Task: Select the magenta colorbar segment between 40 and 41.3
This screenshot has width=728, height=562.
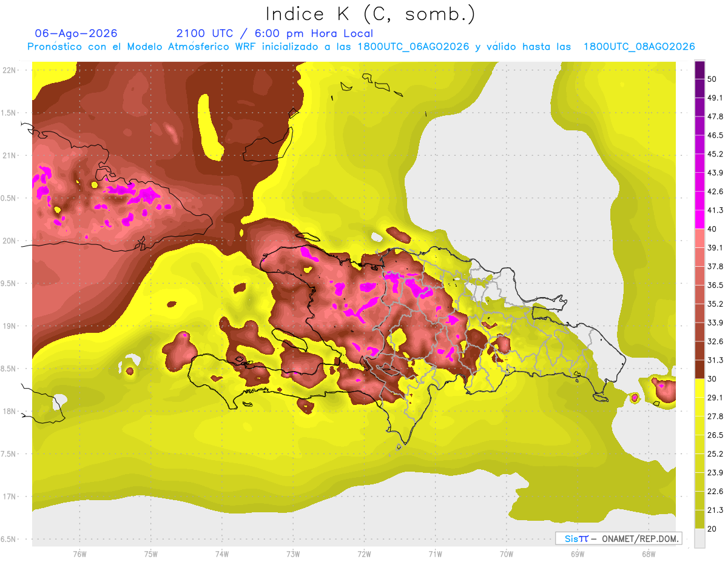Action: pos(700,219)
